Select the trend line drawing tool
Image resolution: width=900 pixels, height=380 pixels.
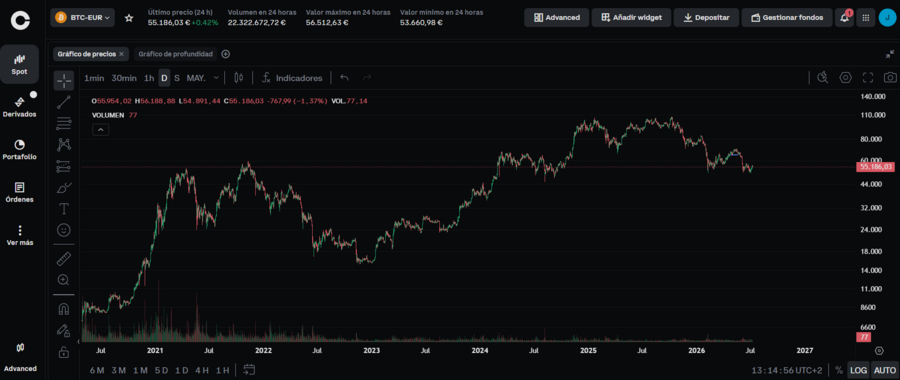coord(64,102)
